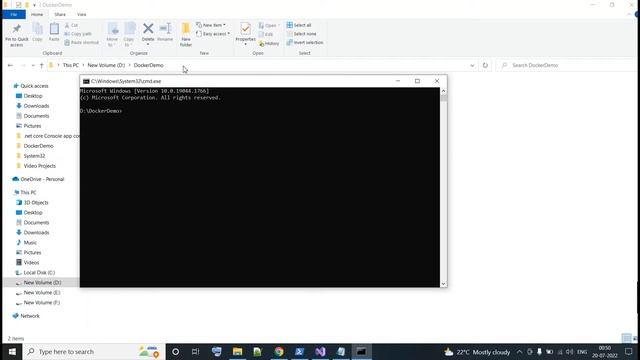Switch to the View ribbon tab
This screenshot has width=640, height=360.
(82, 14)
